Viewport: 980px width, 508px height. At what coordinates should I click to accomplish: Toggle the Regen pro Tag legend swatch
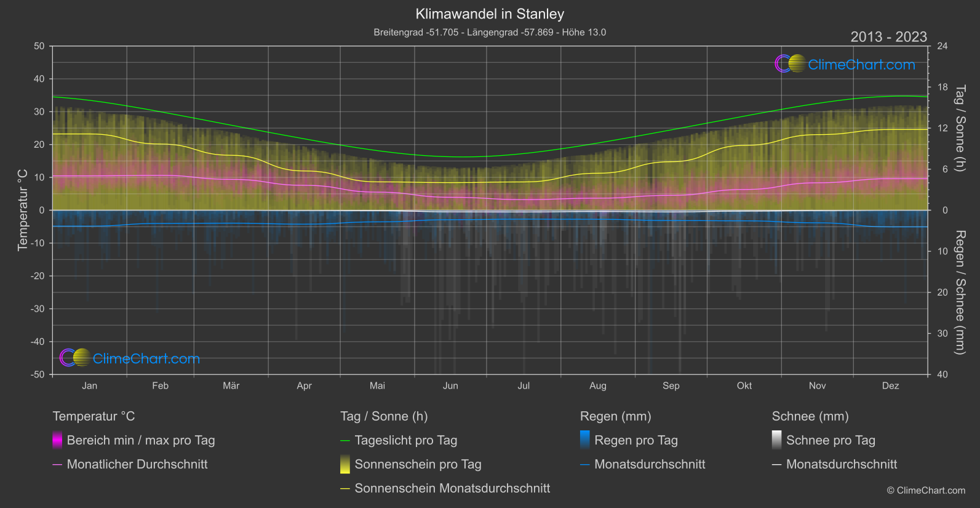pyautogui.click(x=585, y=440)
